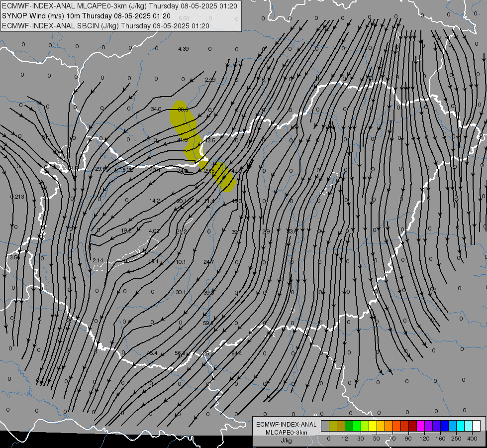The width and height of the screenshot is (487, 448).
Task: Click the SYNOP Wind 10m title line
Action: click(x=86, y=16)
